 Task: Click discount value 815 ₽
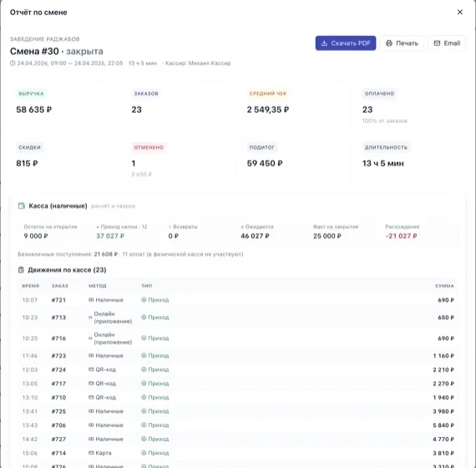[x=27, y=164]
